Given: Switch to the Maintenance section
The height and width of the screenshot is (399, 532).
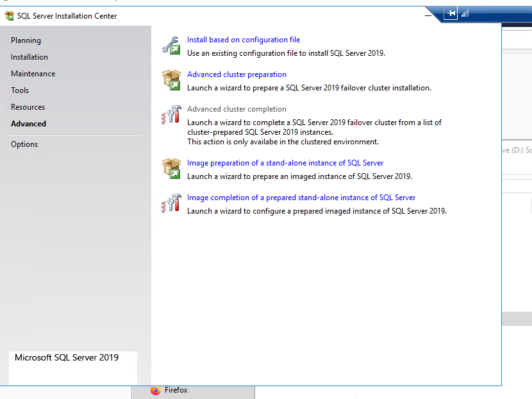Looking at the screenshot, I should tap(33, 74).
